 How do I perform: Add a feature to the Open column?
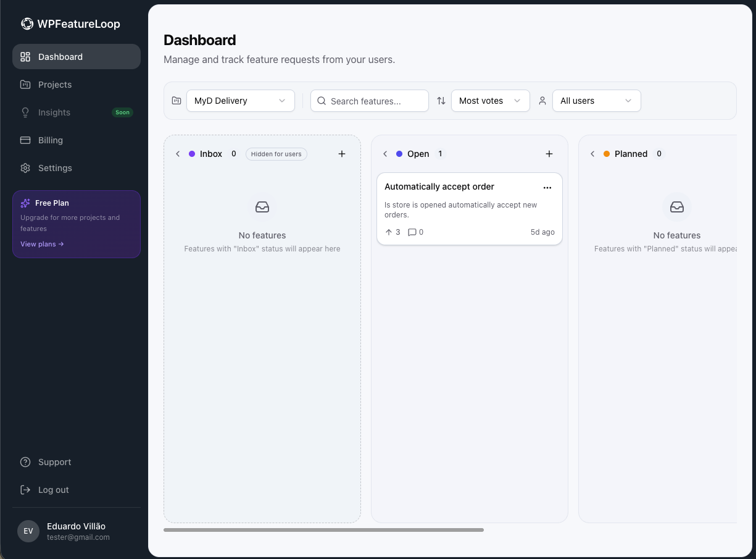pyautogui.click(x=549, y=154)
